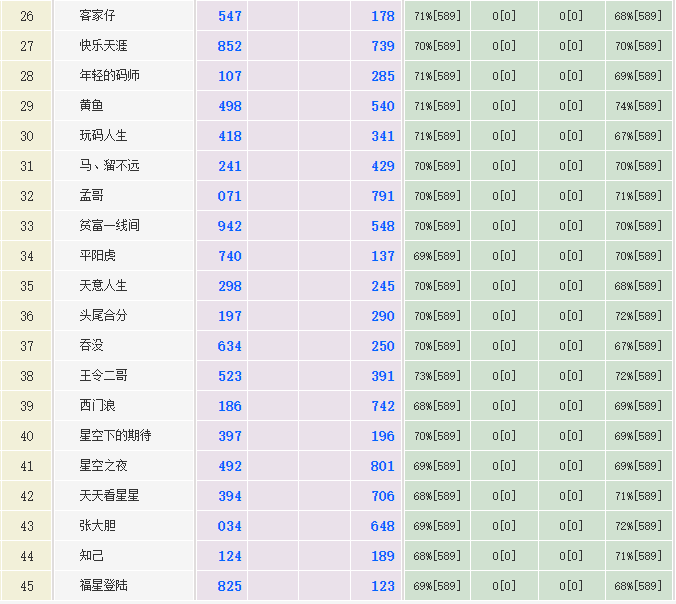Open number 034 in row 43
The width and height of the screenshot is (676, 604).
[x=230, y=526]
